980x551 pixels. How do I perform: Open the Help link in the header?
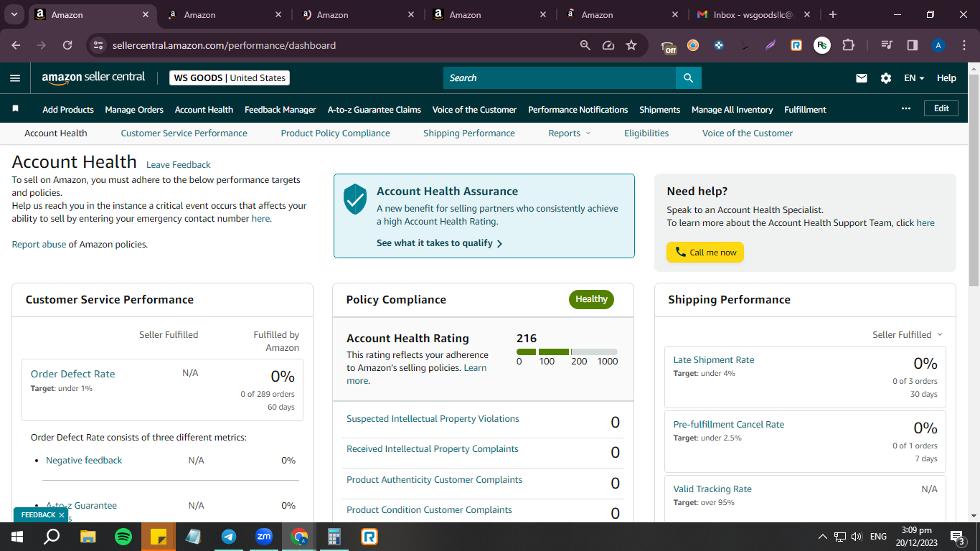click(x=946, y=78)
